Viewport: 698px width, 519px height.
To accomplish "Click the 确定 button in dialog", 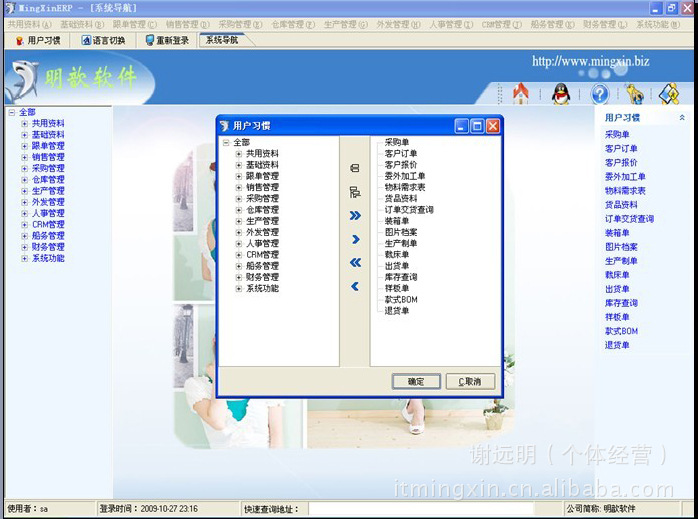I will pyautogui.click(x=416, y=381).
